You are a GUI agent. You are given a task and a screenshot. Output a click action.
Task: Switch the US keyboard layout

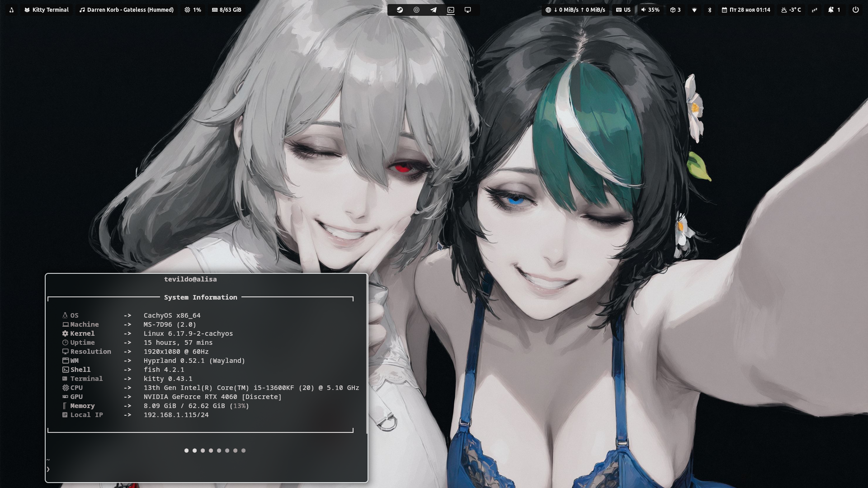[x=623, y=9]
